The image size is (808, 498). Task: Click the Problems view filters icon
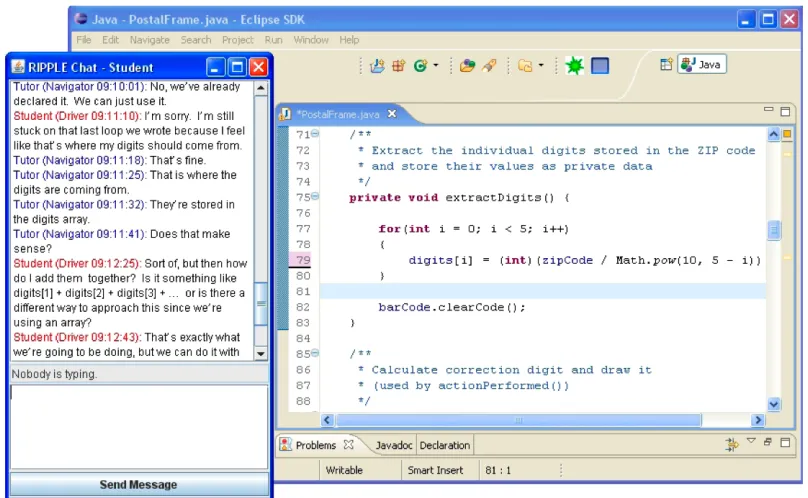coord(732,444)
